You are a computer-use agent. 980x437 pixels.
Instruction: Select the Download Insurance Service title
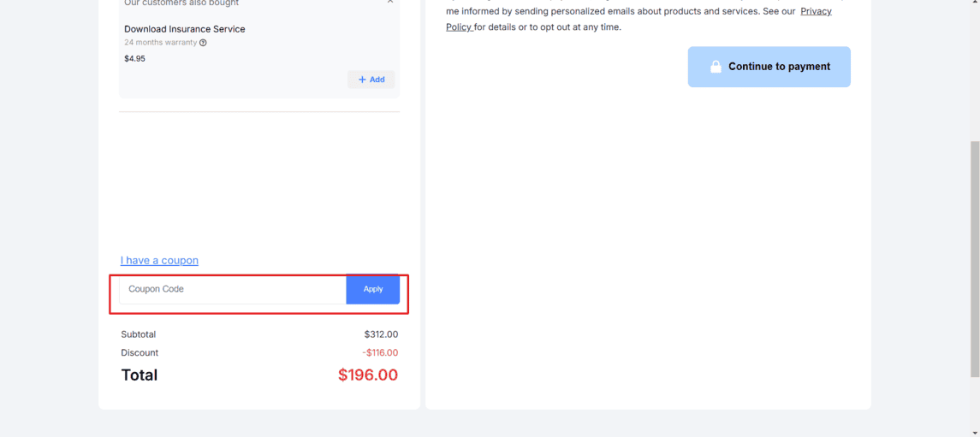[184, 29]
